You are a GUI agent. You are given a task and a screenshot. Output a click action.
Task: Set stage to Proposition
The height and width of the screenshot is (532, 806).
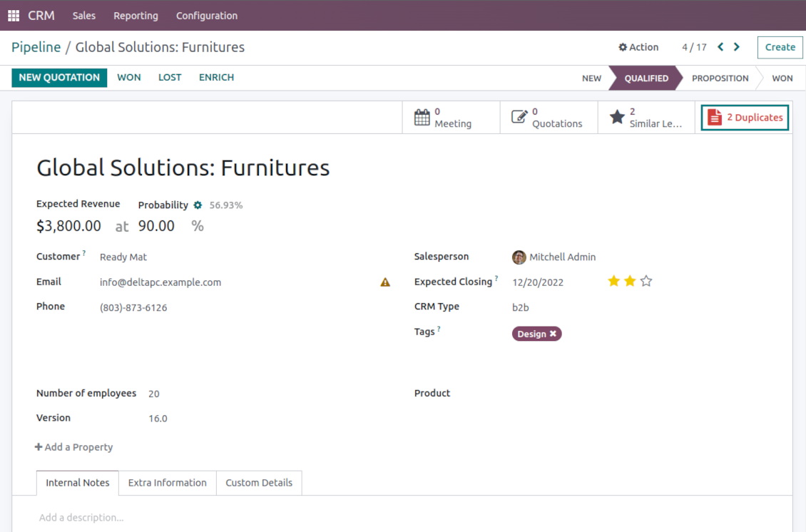coord(720,78)
